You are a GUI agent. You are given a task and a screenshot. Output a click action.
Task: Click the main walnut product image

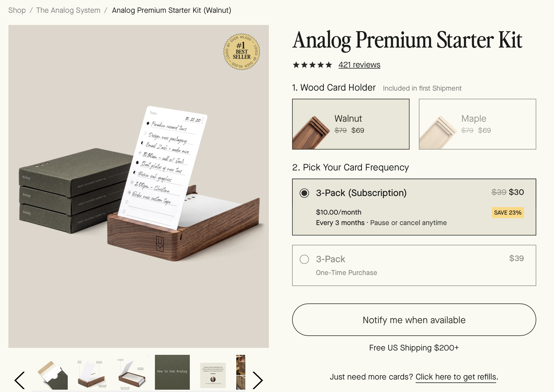139,186
